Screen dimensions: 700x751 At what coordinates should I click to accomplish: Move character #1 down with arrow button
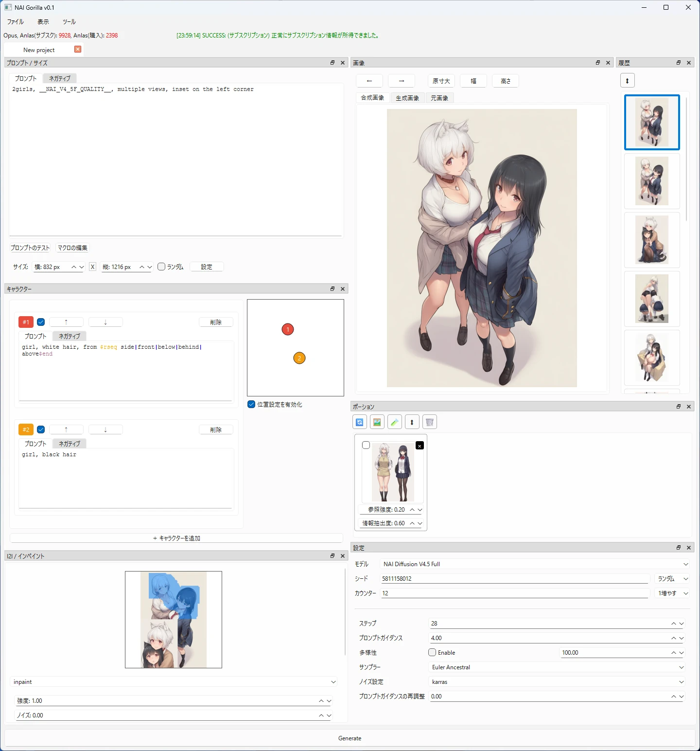105,322
